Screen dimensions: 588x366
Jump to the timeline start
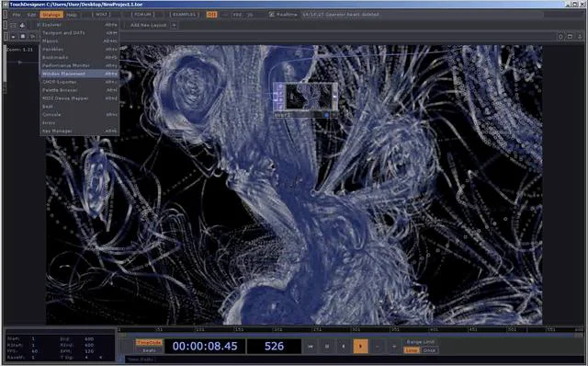pos(311,346)
